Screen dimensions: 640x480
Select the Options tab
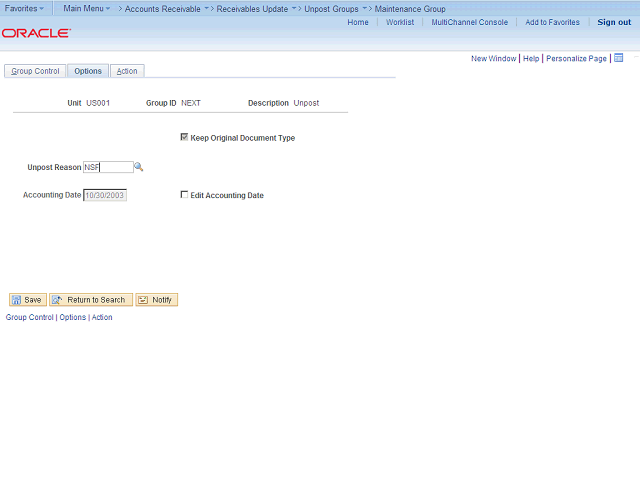(x=88, y=71)
